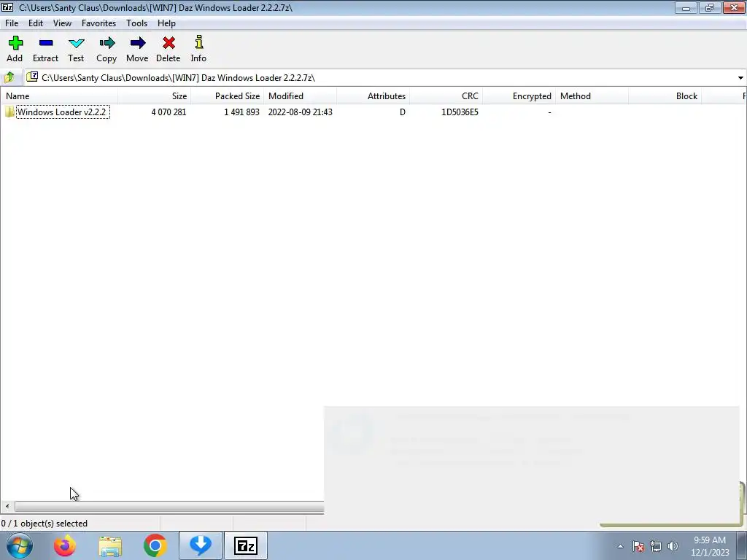Screen dimensions: 747x560
Task: Launch Google Chrome from the taskbar
Action: pyautogui.click(x=155, y=545)
